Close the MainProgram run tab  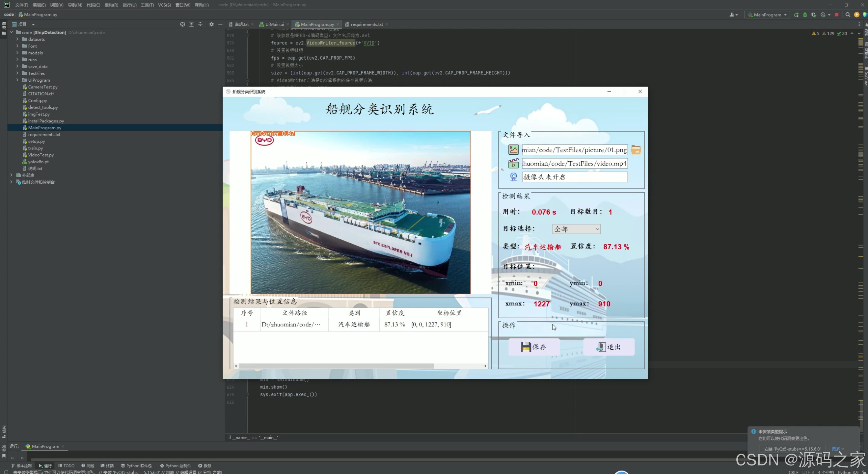tap(63, 446)
